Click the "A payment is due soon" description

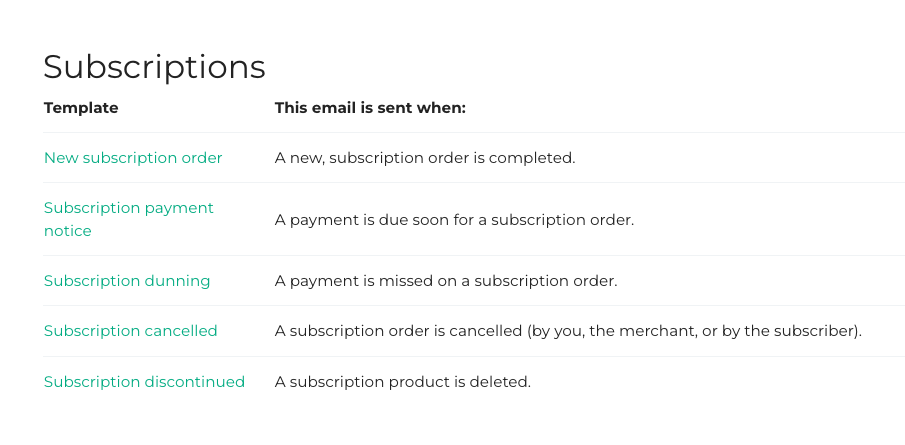tap(454, 219)
